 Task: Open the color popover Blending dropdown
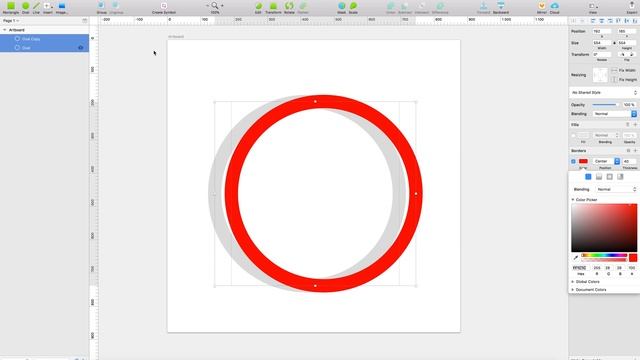coord(616,189)
